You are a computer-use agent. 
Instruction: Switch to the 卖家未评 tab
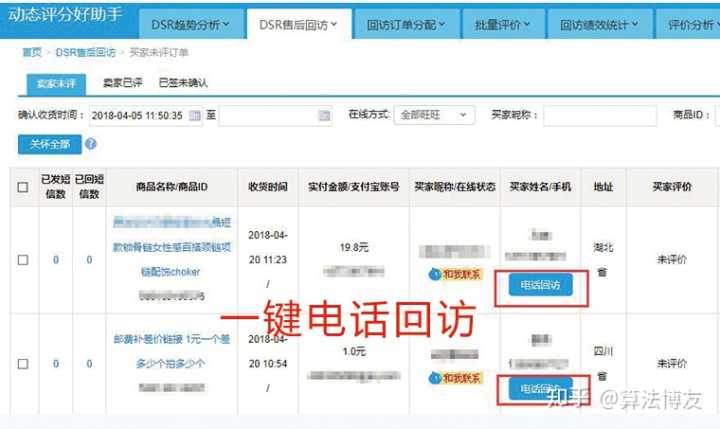(x=56, y=84)
